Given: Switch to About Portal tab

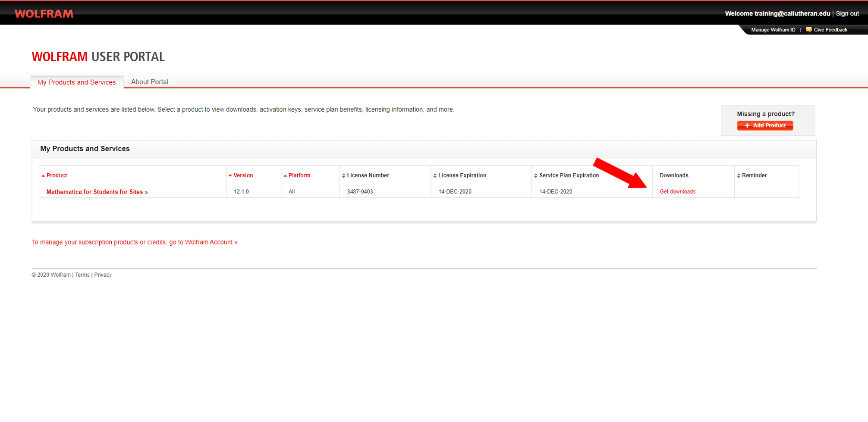Looking at the screenshot, I should [150, 82].
